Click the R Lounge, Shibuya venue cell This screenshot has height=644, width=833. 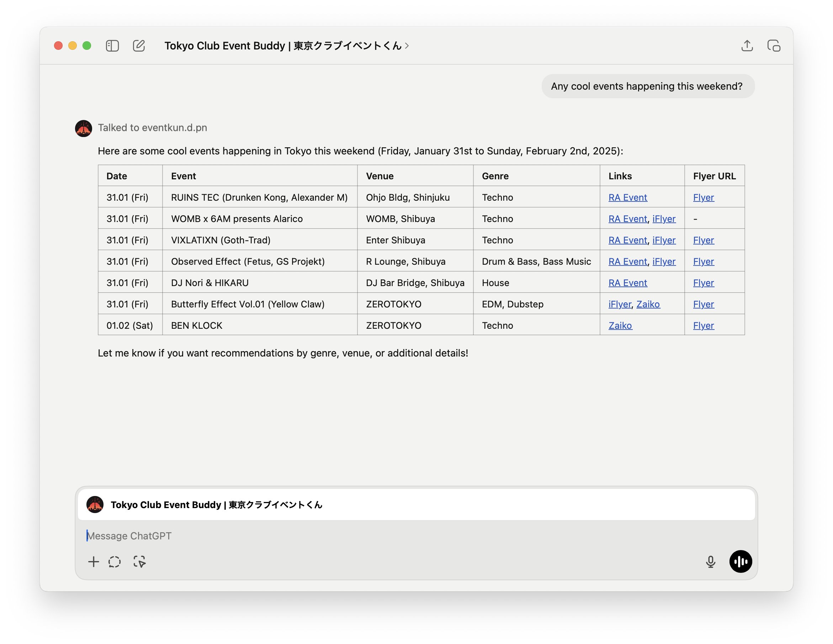[x=415, y=262]
